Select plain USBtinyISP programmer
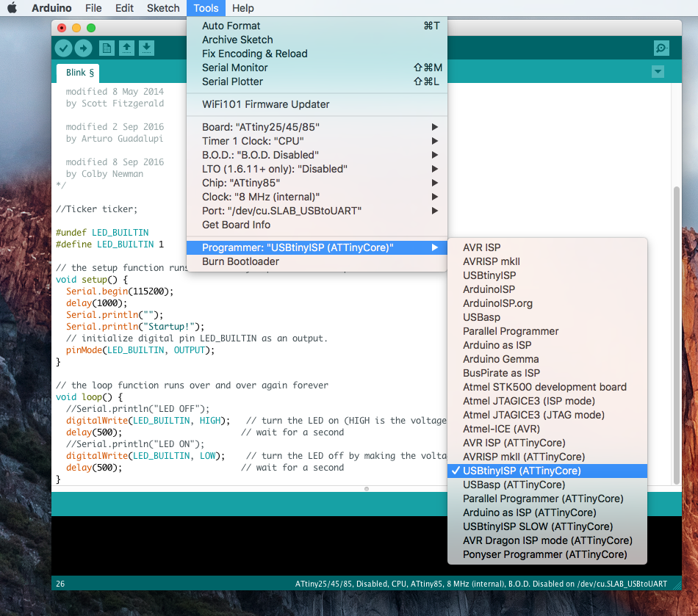Viewport: 698px width, 616px height. tap(547, 275)
